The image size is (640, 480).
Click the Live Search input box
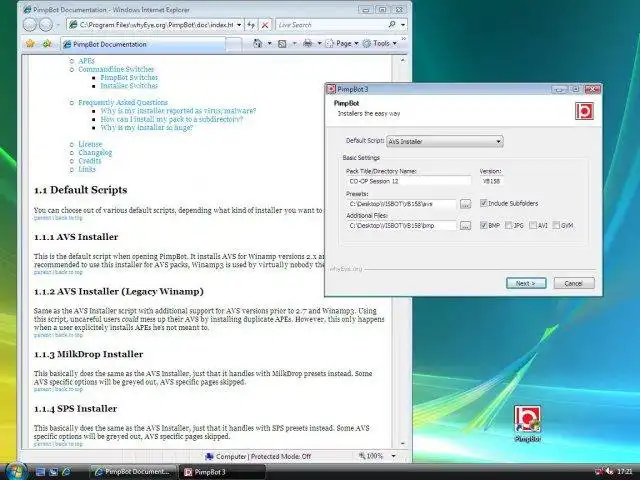coord(331,25)
